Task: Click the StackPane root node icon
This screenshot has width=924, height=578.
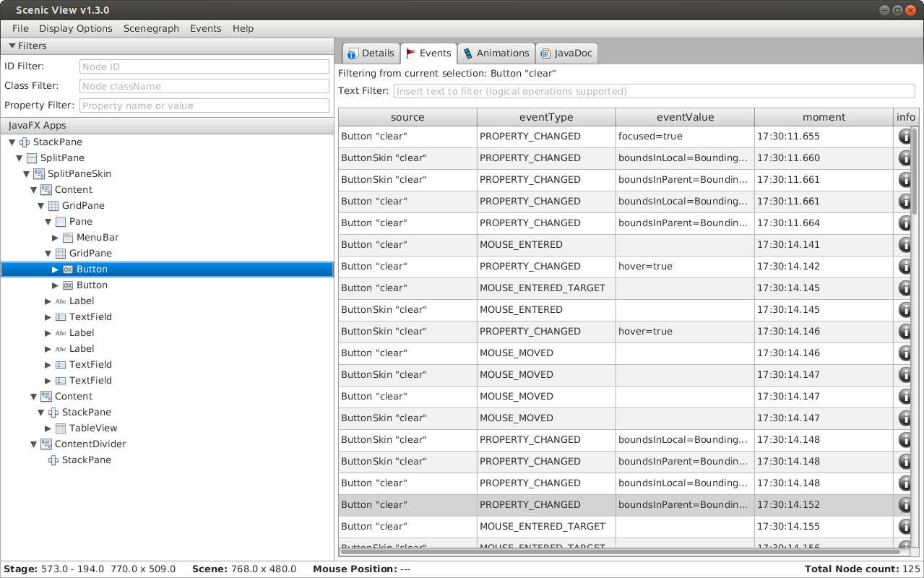Action: [25, 142]
